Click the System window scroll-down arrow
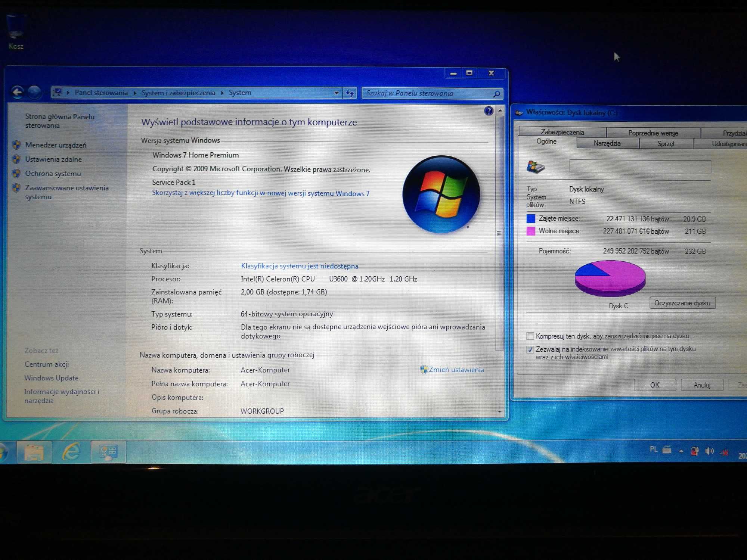 500,411
